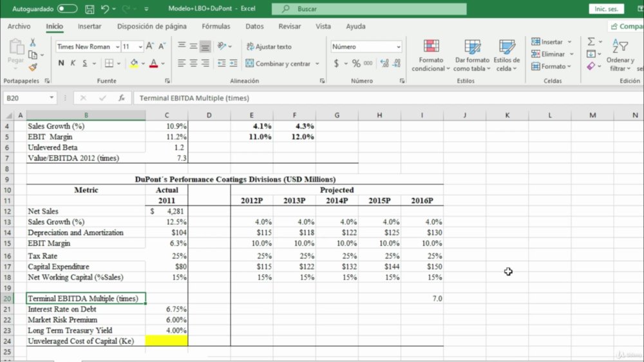
Task: Toggle Underline (S) formatting
Action: [84, 63]
